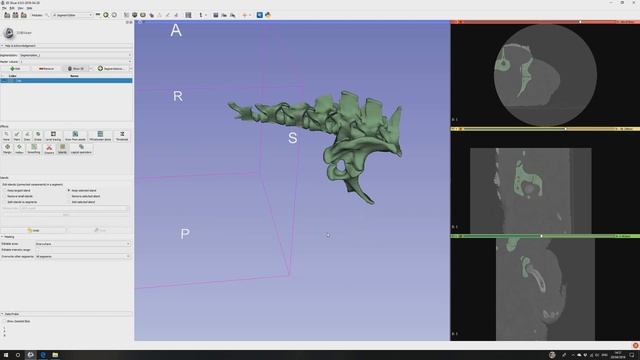The width and height of the screenshot is (640, 360).
Task: Open the Edit menu
Action: point(12,8)
